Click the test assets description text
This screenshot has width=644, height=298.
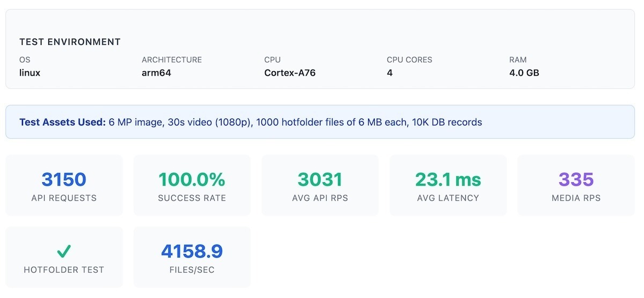click(x=295, y=122)
